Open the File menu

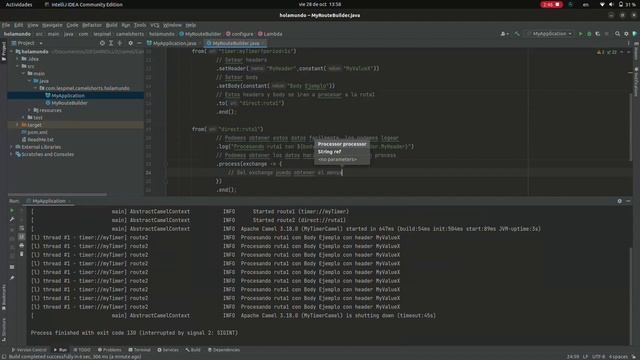point(6,25)
